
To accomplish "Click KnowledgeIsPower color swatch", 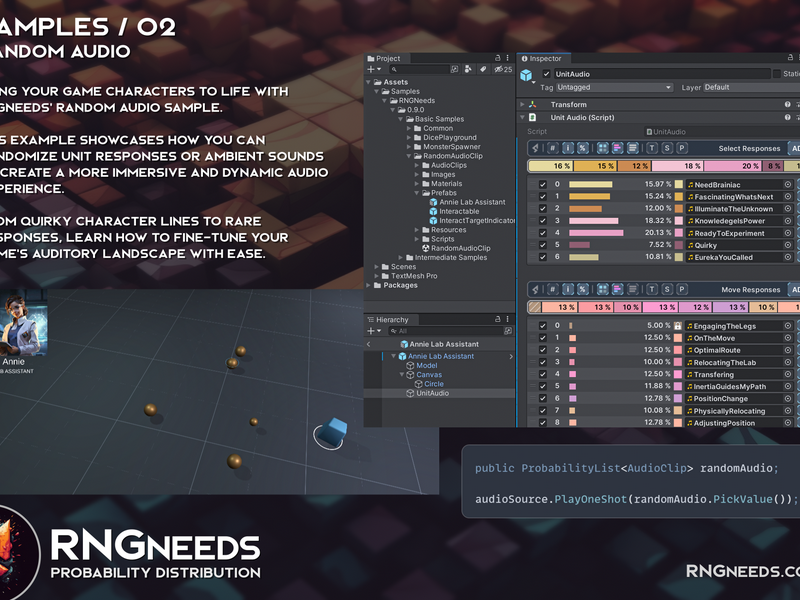I will tap(679, 221).
